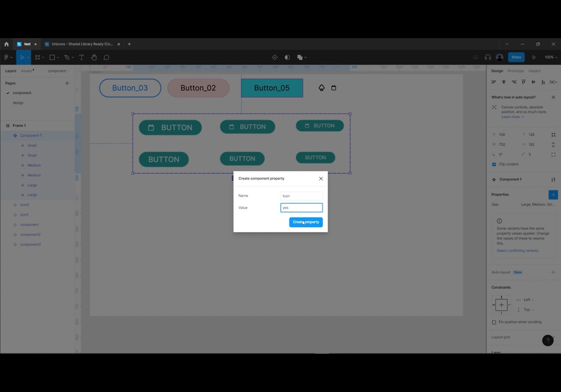Screen dimensions: 561x392
Task: Click the Create component icon
Action: coord(275,57)
